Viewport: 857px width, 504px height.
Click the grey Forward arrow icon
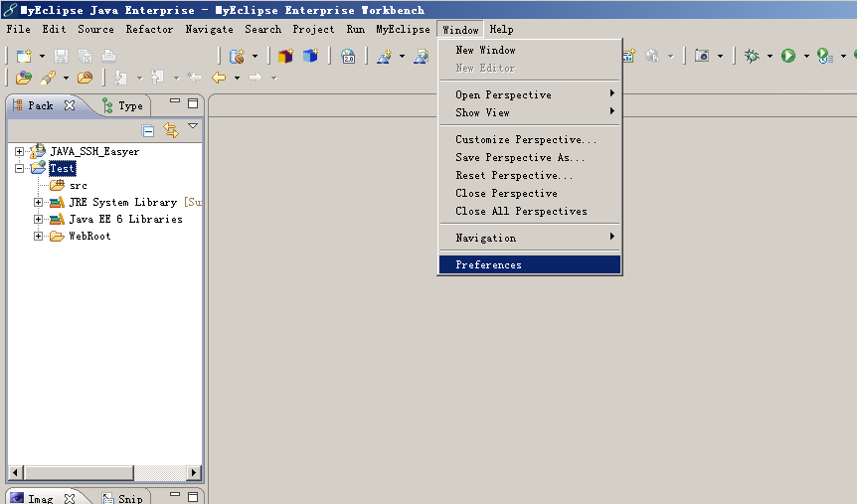coord(256,78)
